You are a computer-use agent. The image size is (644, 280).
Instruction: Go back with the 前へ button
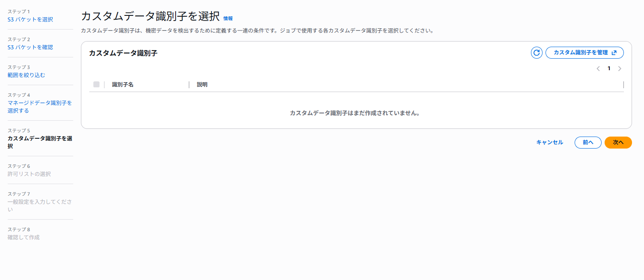pyautogui.click(x=588, y=143)
